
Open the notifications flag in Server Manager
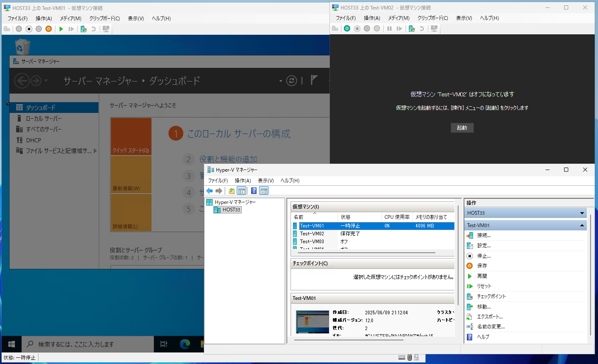(x=314, y=80)
